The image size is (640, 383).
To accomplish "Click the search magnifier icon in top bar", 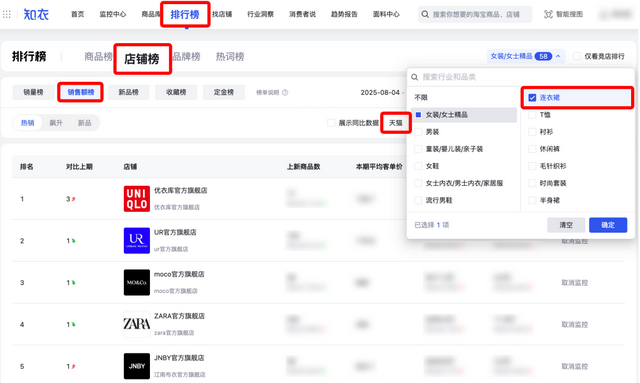I will click(x=425, y=14).
